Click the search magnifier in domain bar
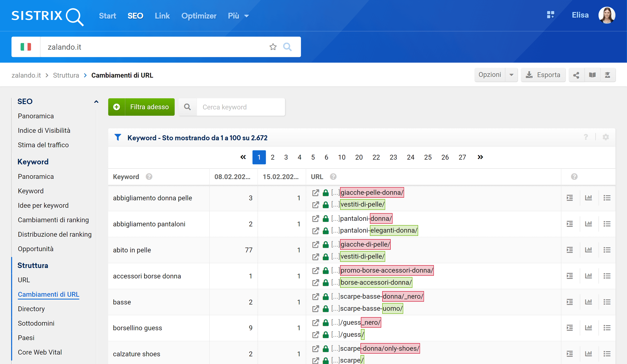The width and height of the screenshot is (627, 364). (287, 47)
